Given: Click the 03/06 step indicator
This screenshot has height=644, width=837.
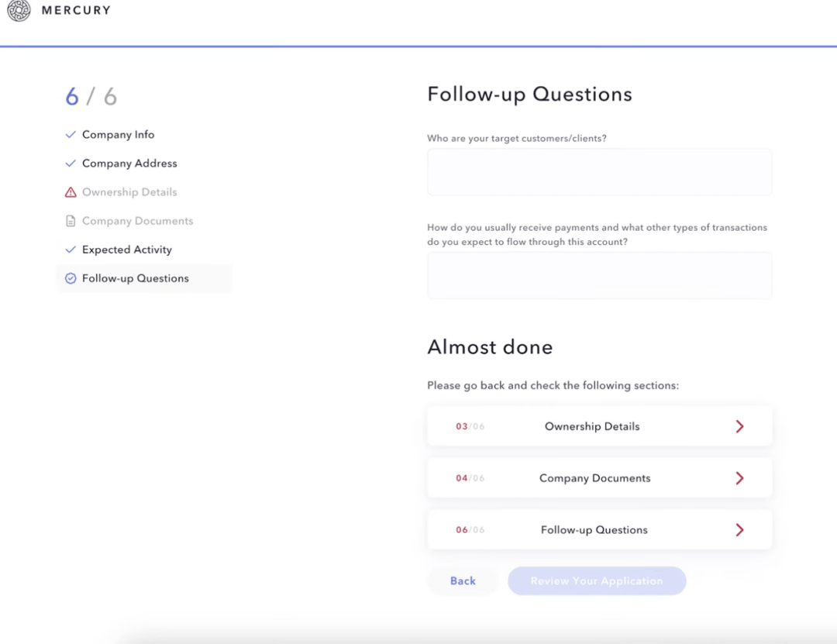Looking at the screenshot, I should click(x=470, y=425).
